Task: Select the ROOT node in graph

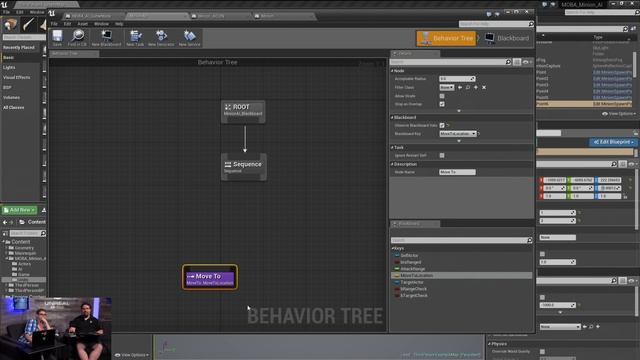Action: 243,111
